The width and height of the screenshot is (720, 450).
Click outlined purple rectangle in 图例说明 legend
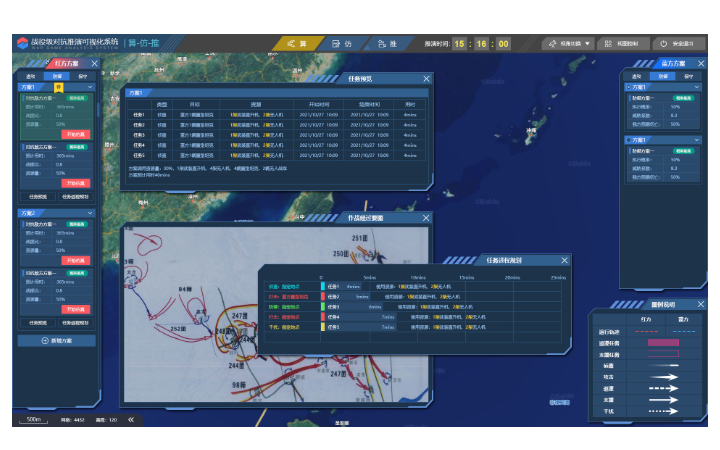pos(663,354)
